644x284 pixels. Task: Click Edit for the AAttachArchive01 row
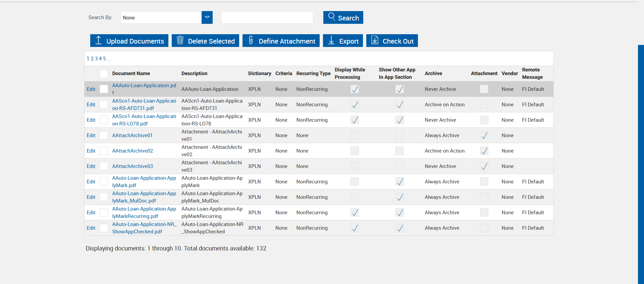[x=91, y=135]
